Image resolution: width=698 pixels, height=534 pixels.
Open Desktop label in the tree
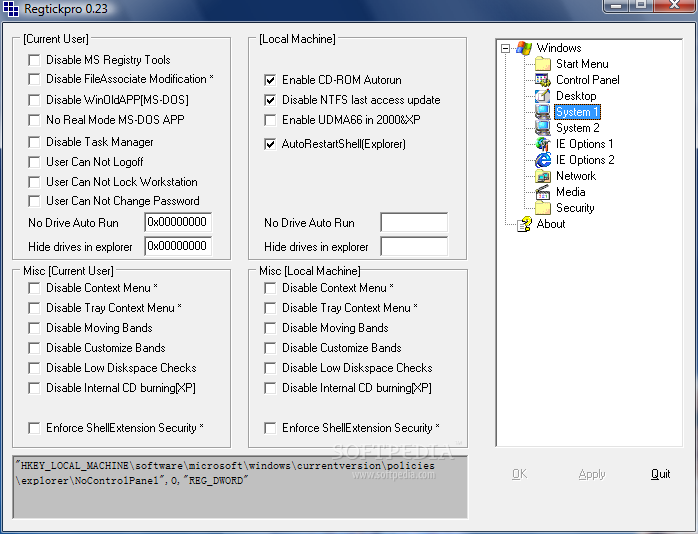pos(576,96)
